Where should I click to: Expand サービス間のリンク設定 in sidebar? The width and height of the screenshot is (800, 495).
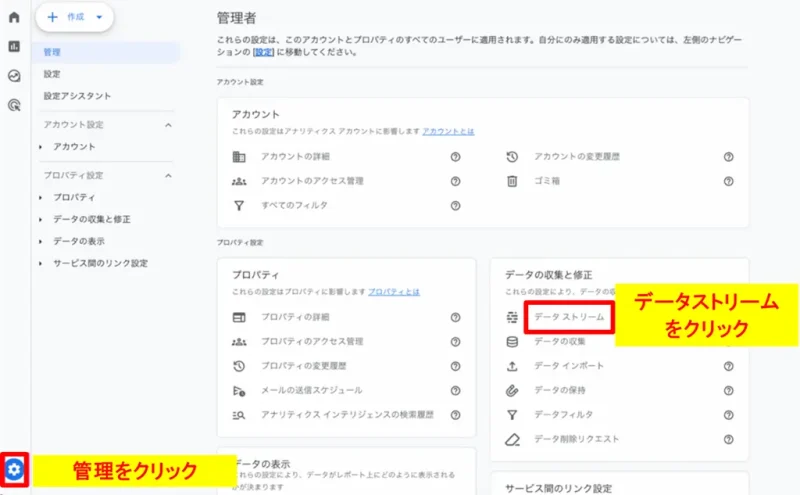click(x=40, y=263)
